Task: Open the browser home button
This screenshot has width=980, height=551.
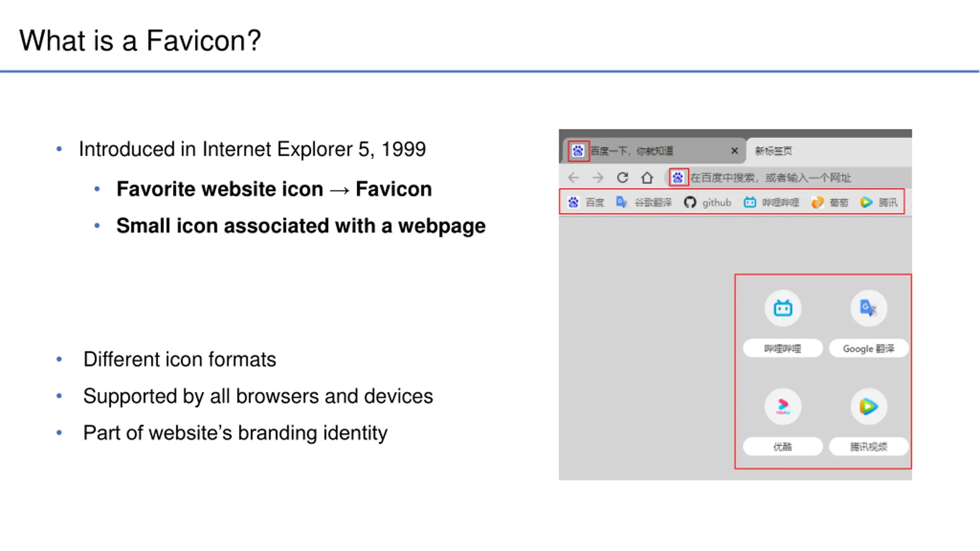Action: coord(647,178)
